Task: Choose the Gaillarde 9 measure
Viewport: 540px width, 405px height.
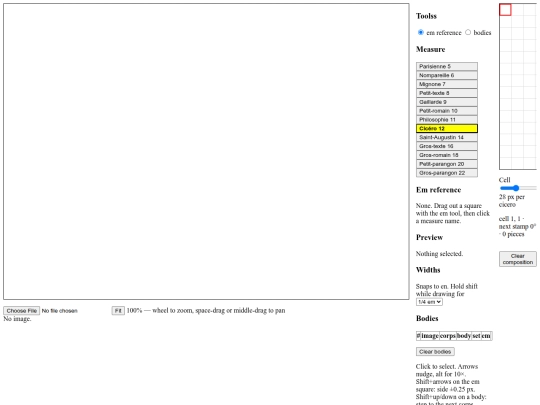Action: pos(447,102)
